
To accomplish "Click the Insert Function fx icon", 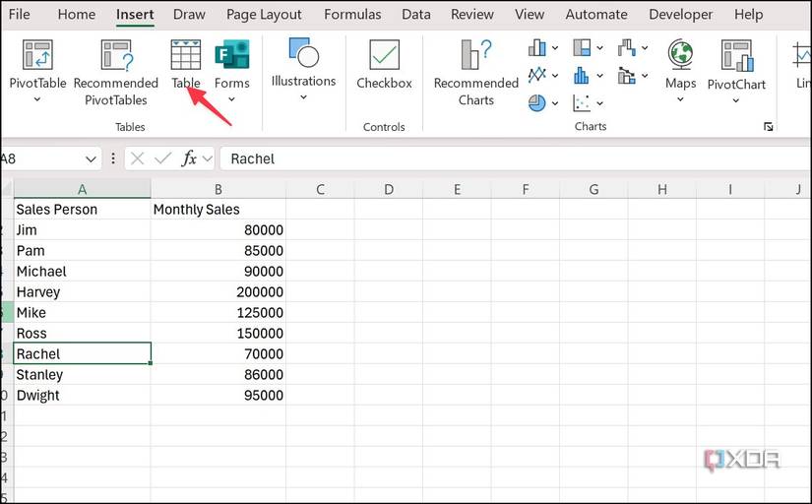I will coord(189,158).
